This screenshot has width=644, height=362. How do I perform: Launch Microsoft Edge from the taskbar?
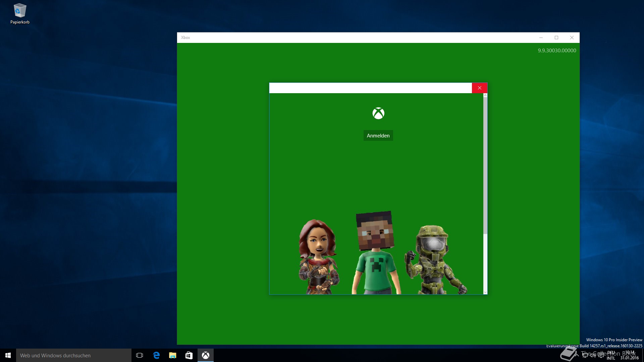(156, 355)
